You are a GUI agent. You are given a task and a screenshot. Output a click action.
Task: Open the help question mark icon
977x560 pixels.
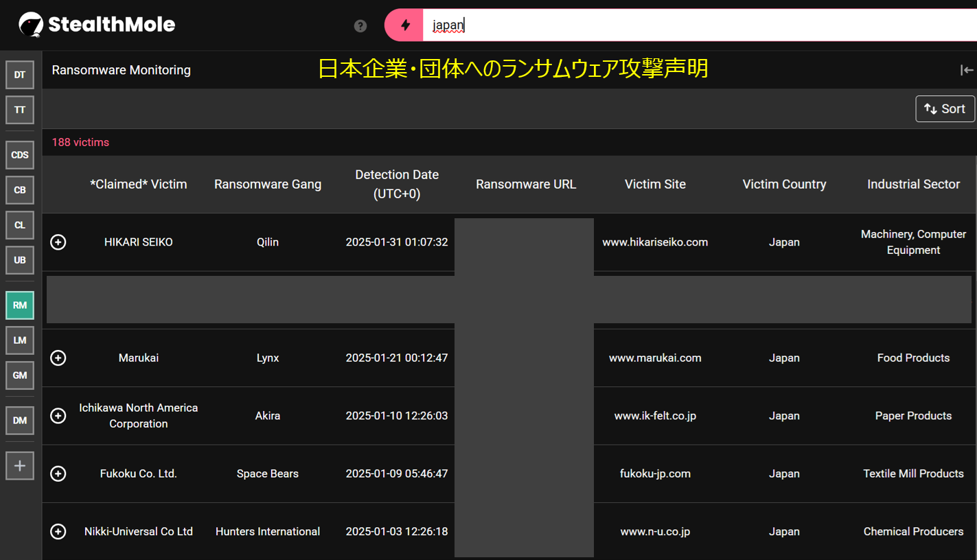[x=360, y=26]
